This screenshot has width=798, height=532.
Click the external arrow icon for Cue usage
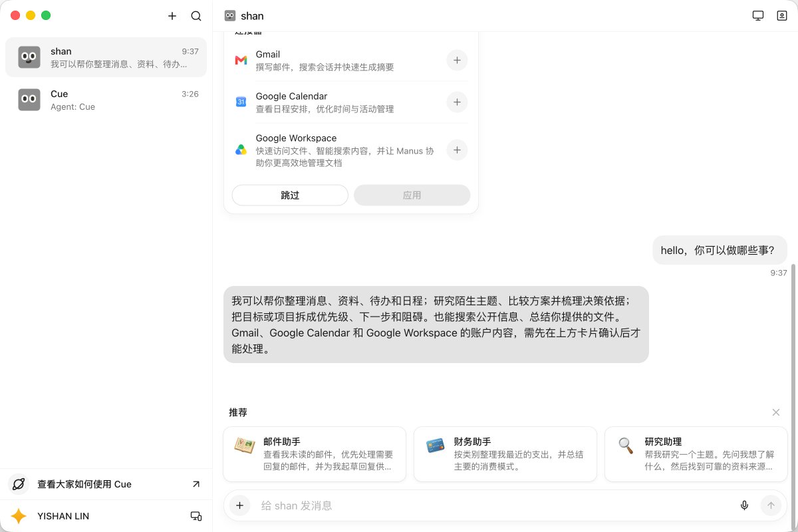(196, 484)
